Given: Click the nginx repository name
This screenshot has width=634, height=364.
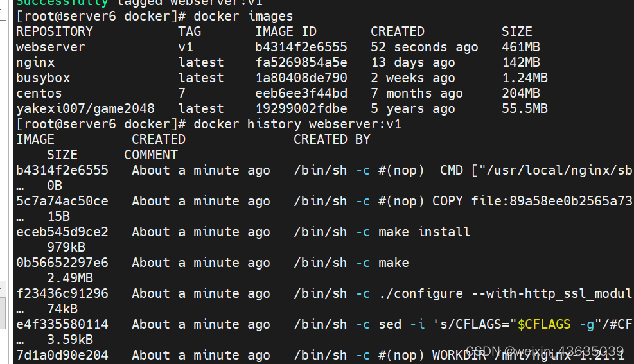Looking at the screenshot, I should point(35,63).
